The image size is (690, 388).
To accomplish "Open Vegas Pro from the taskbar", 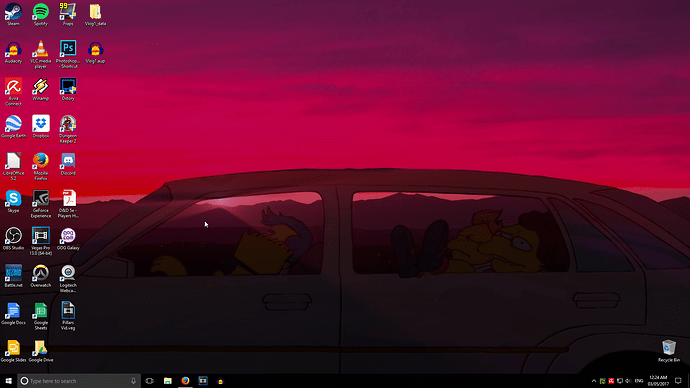I will [203, 381].
